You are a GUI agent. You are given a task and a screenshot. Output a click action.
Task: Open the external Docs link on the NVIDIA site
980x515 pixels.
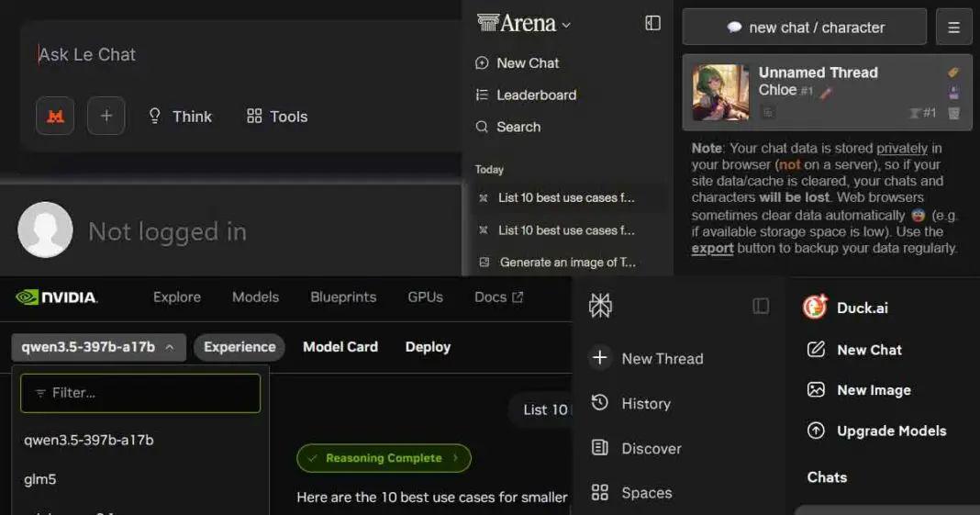[x=498, y=297]
